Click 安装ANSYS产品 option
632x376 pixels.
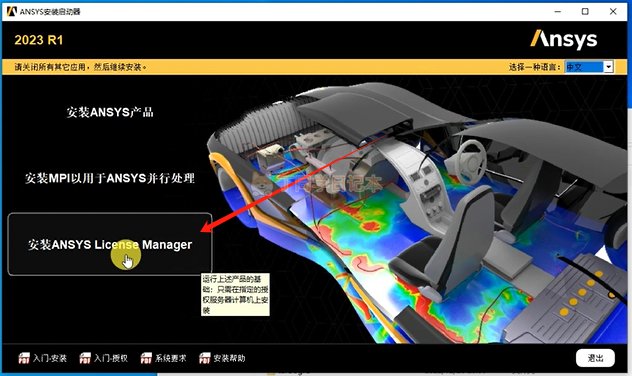(x=110, y=112)
